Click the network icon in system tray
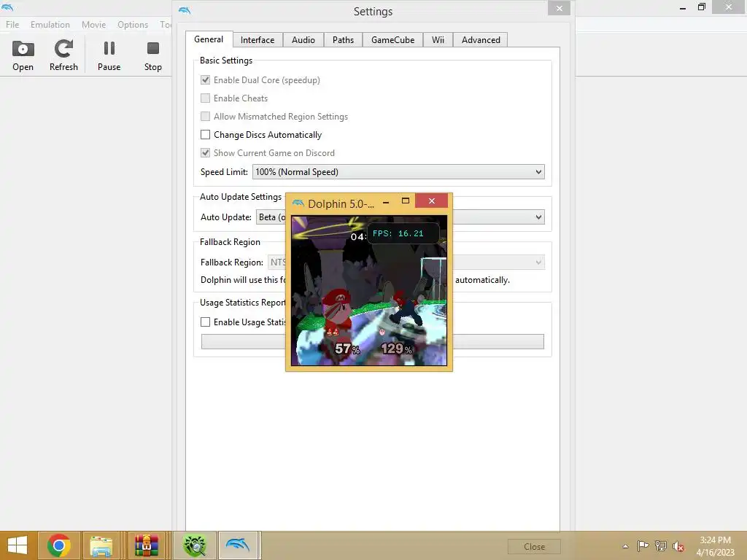747x560 pixels. (x=661, y=545)
